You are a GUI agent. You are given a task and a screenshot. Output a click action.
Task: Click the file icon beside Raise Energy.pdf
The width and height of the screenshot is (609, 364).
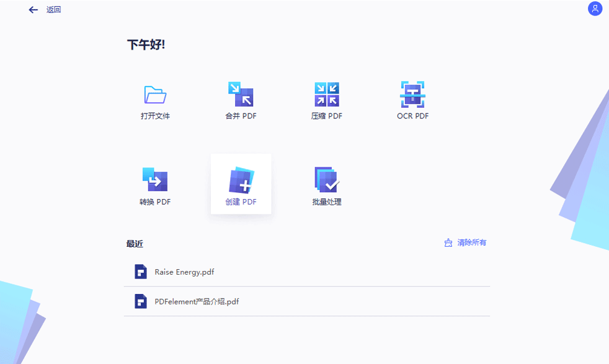[x=141, y=272]
